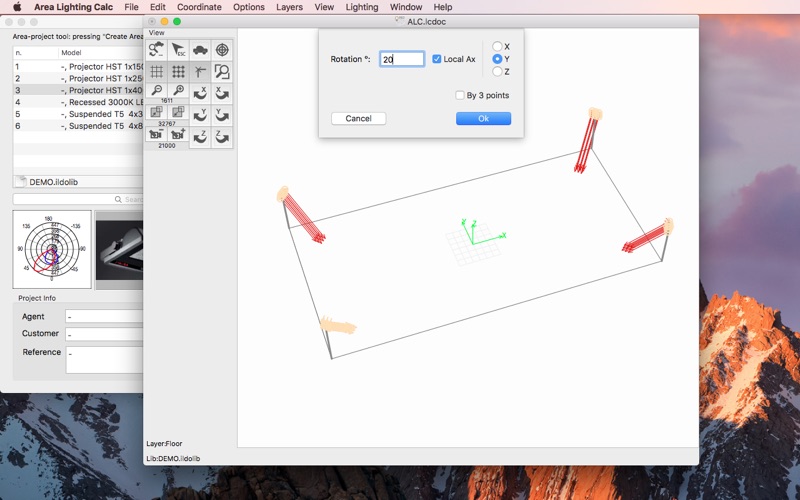
Task: Select Recessed 3000K row in model list
Action: (x=78, y=102)
